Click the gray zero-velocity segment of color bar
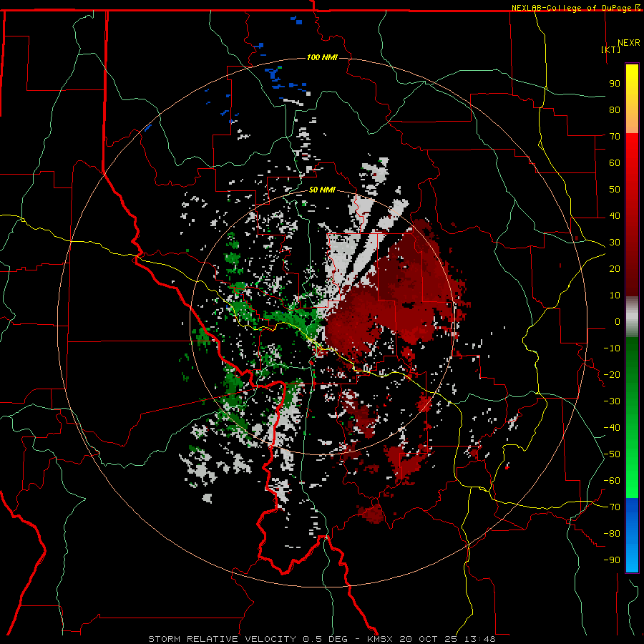The height and width of the screenshot is (644, 644). point(632,317)
